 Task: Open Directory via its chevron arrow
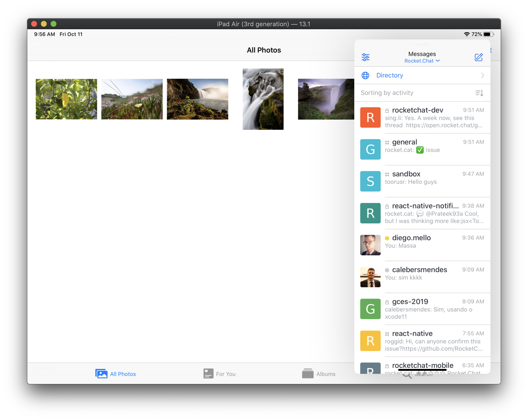click(x=482, y=75)
